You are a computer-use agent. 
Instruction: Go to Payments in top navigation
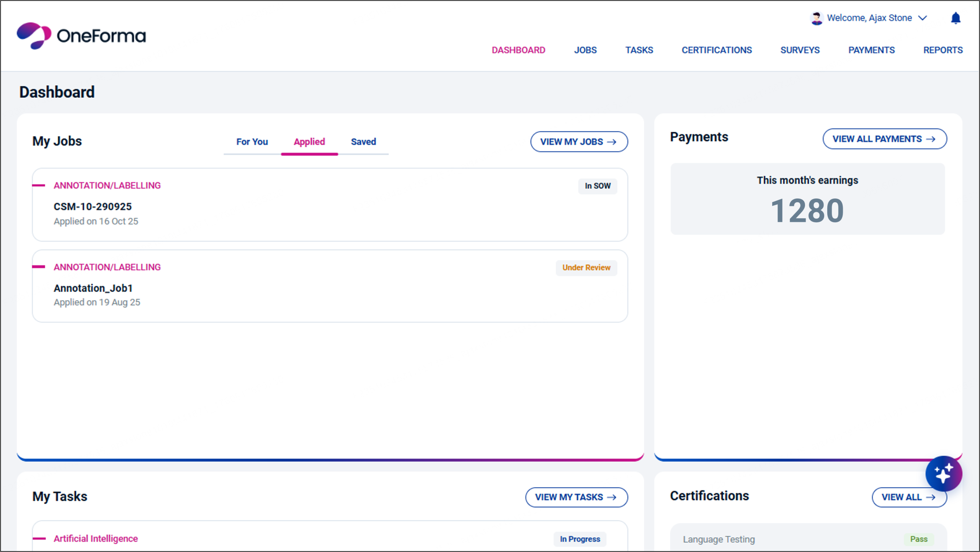(x=871, y=50)
